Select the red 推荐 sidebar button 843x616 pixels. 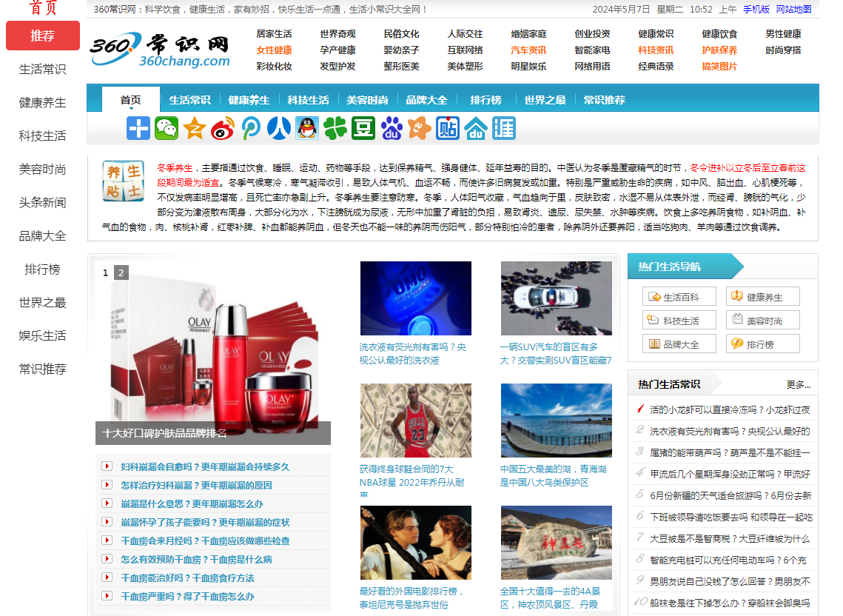click(42, 36)
